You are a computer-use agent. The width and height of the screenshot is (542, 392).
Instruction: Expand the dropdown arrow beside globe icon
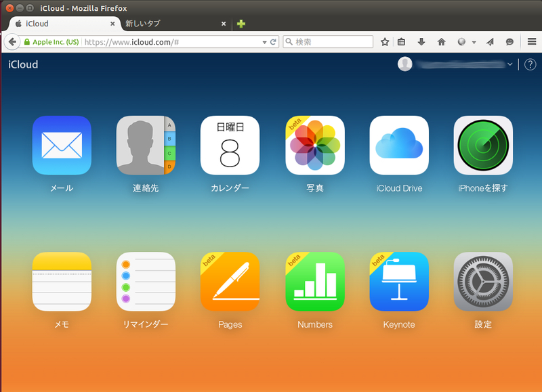(x=474, y=42)
